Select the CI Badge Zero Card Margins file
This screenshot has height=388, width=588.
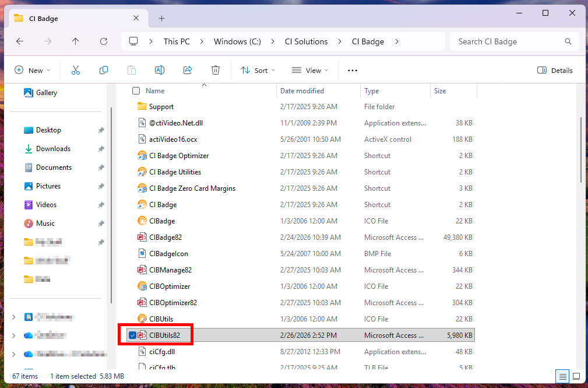(x=192, y=188)
